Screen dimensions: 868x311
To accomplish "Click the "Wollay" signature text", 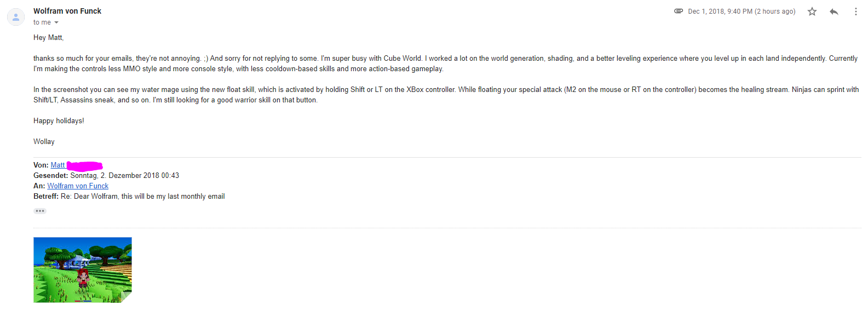I will pyautogui.click(x=44, y=142).
